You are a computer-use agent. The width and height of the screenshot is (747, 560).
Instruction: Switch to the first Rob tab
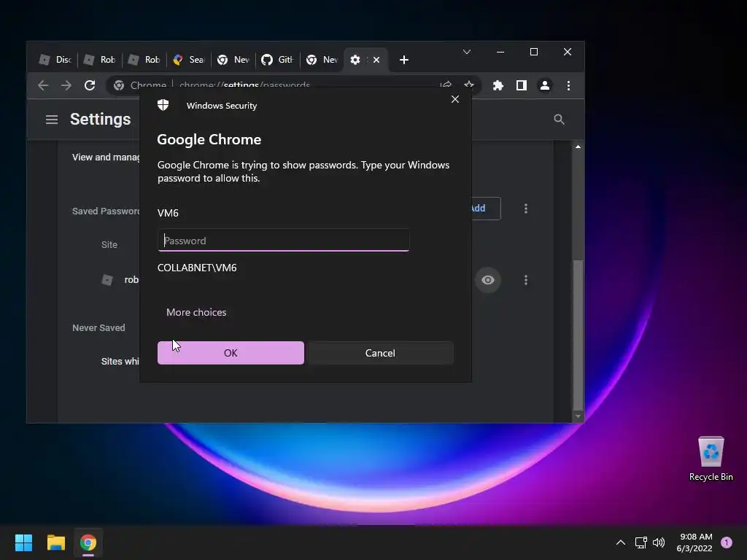[x=99, y=60]
